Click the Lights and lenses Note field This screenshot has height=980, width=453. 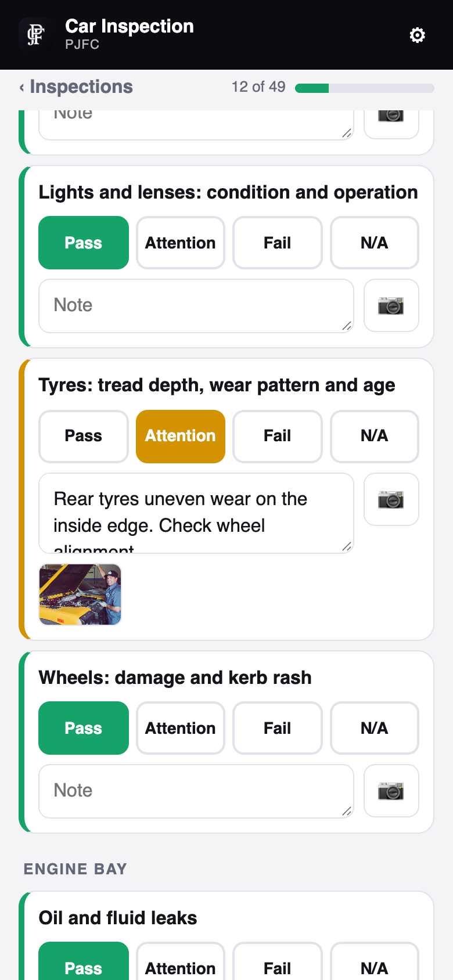point(196,306)
